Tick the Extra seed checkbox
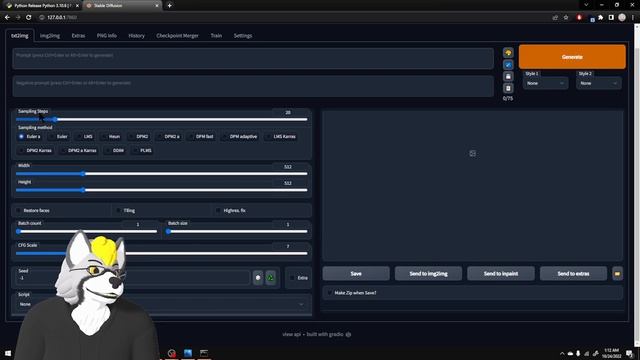640x360 pixels. point(292,278)
